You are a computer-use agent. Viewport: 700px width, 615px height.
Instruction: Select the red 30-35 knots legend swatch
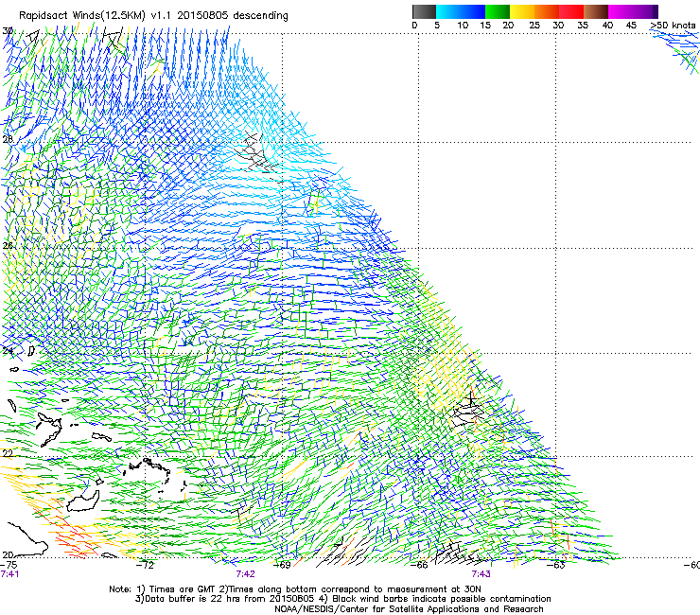click(571, 11)
